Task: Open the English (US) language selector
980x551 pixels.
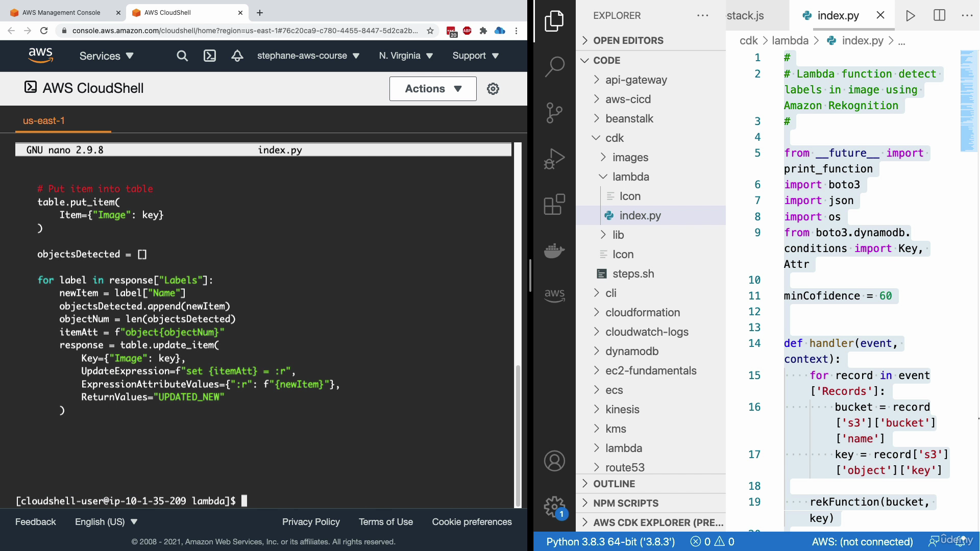Action: (106, 522)
